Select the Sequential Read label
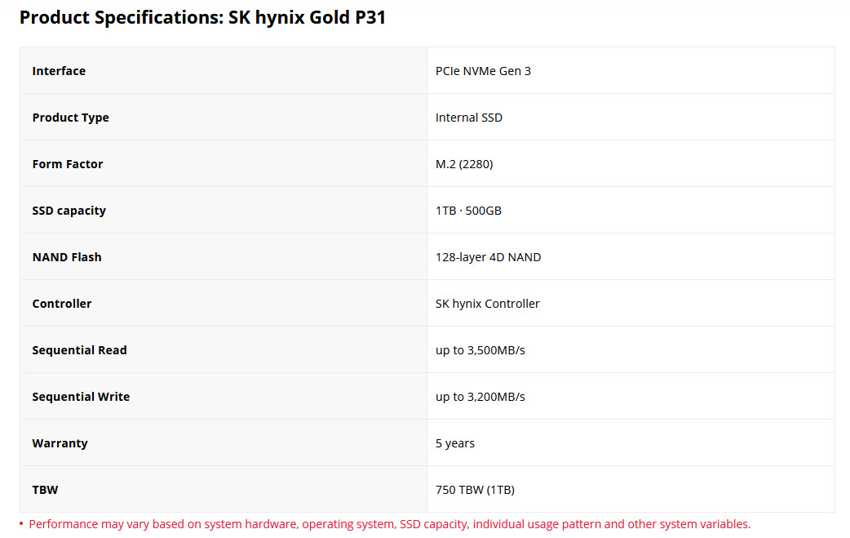850x538 pixels. point(79,351)
